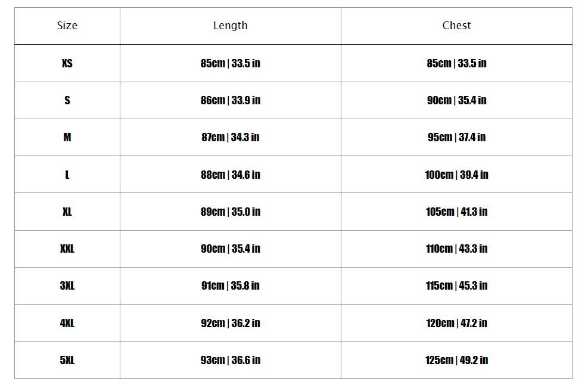The height and width of the screenshot is (385, 588).
Task: Click the 90cm | 35.4 in chest value
Action: pyautogui.click(x=456, y=100)
